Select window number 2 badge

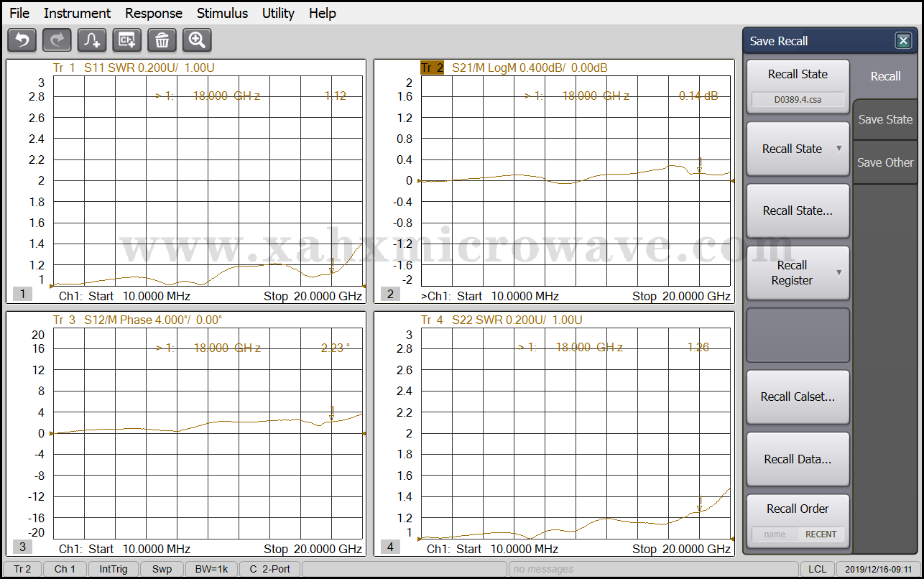(390, 294)
